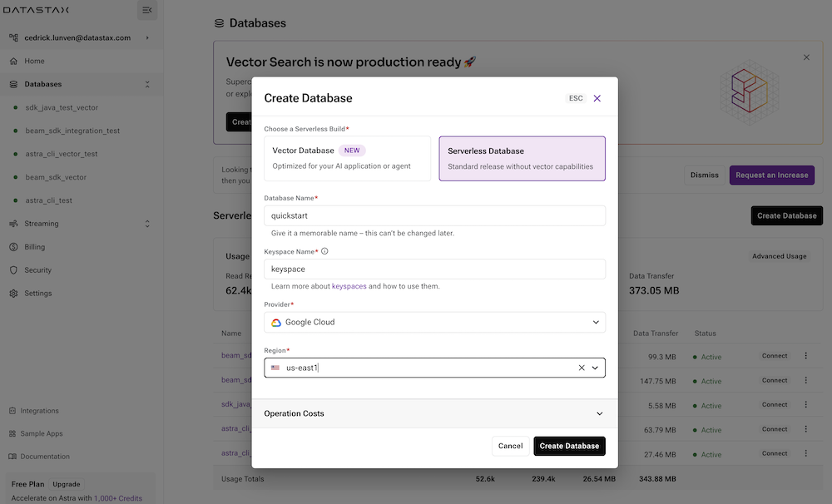Dismiss the Vector Search banner with its X
The width and height of the screenshot is (832, 504).
806,57
